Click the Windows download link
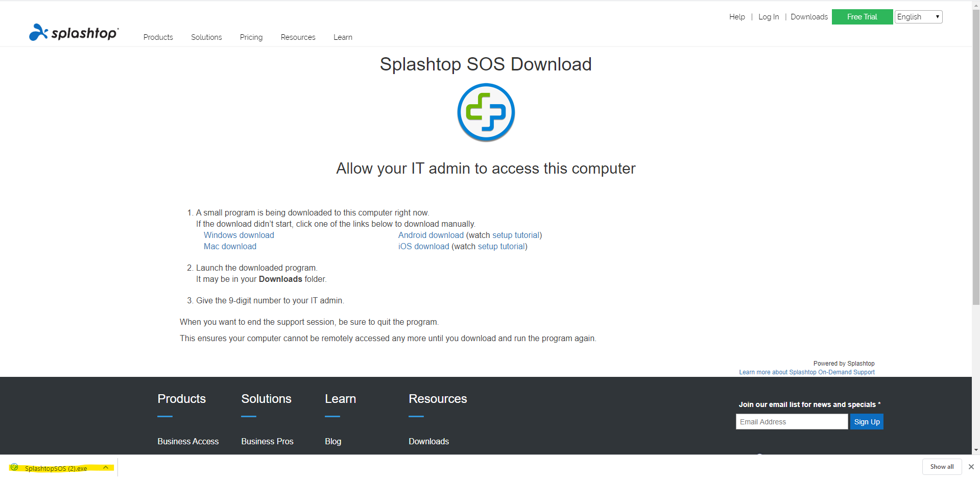Image resolution: width=980 pixels, height=479 pixels. 239,235
